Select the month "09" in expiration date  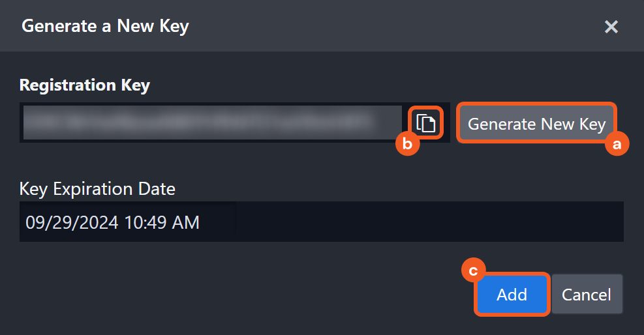point(35,222)
